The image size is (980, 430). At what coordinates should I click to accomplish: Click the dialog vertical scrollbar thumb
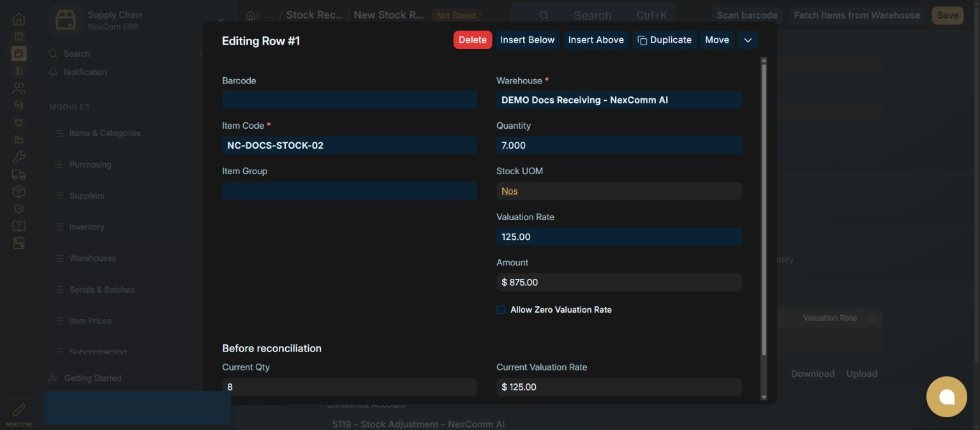point(764,209)
